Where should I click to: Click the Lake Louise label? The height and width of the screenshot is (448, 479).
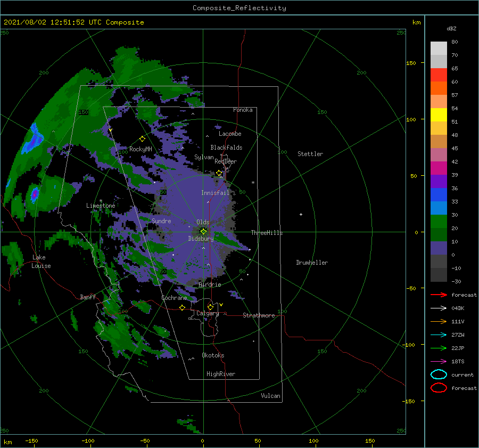click(x=41, y=262)
